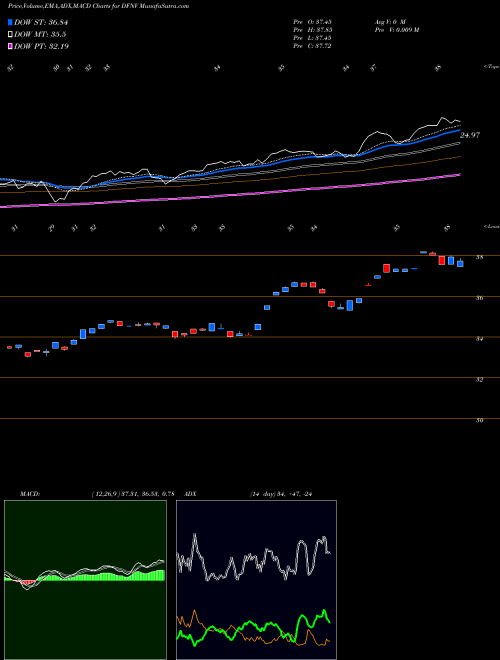Click the blue DOW ST legend swatch

click(10, 22)
